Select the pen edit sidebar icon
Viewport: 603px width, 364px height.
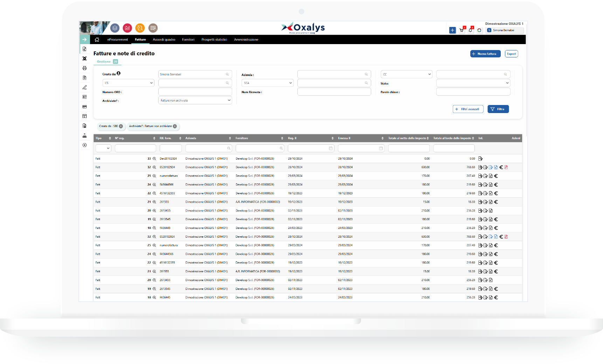[84, 87]
